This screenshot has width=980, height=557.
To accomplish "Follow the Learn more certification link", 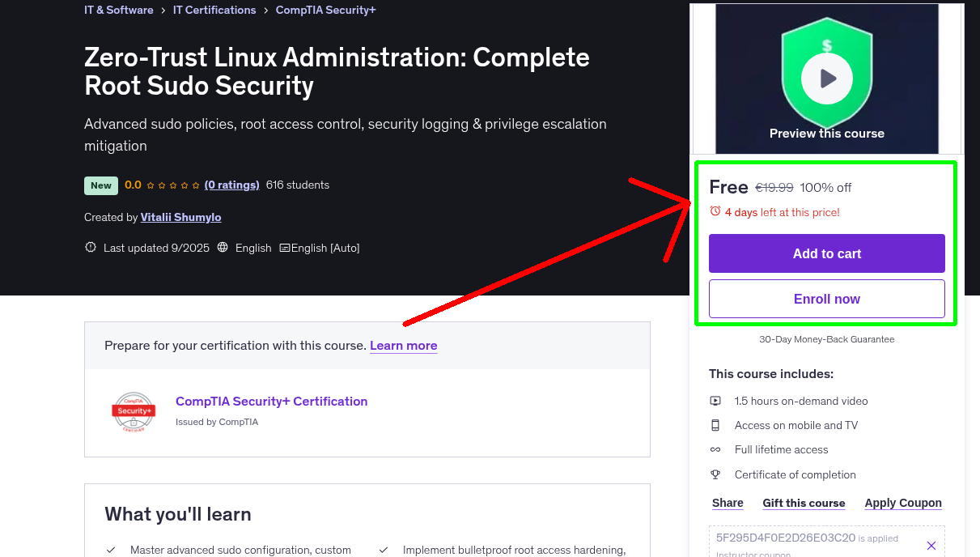I will tap(403, 346).
